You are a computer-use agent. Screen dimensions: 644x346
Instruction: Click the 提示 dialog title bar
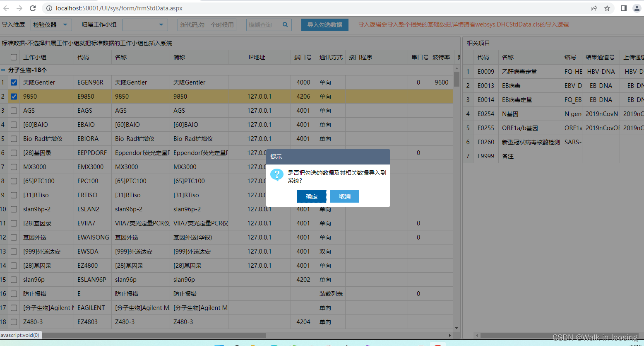pos(328,157)
